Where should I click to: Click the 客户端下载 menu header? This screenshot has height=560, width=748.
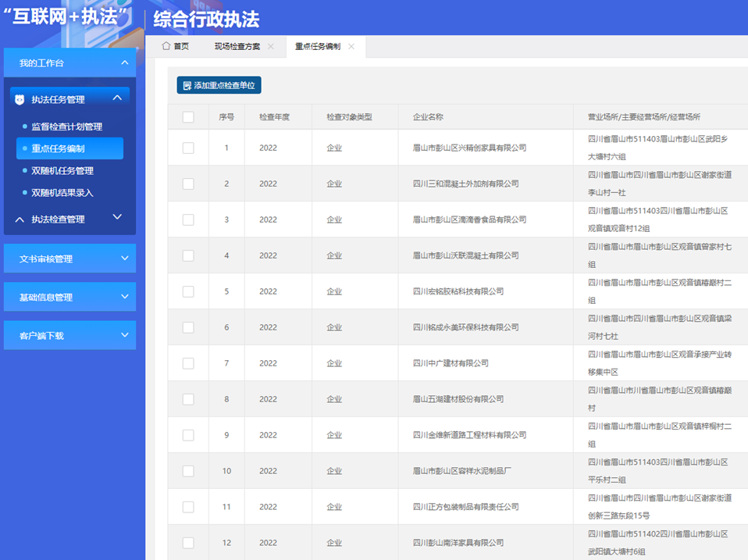[x=69, y=335]
